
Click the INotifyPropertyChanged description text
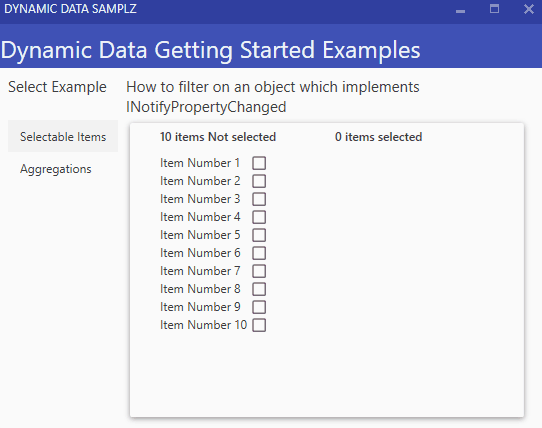click(273, 97)
